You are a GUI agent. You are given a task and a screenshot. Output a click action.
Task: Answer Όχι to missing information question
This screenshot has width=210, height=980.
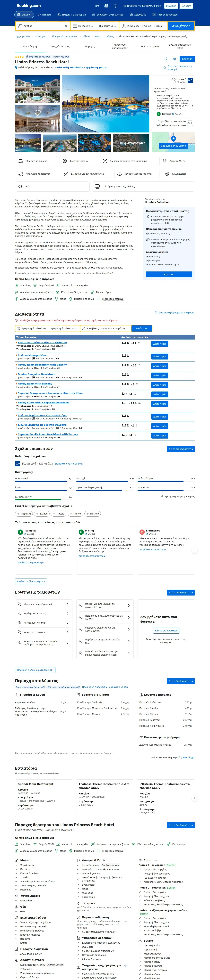[x=191, y=757]
